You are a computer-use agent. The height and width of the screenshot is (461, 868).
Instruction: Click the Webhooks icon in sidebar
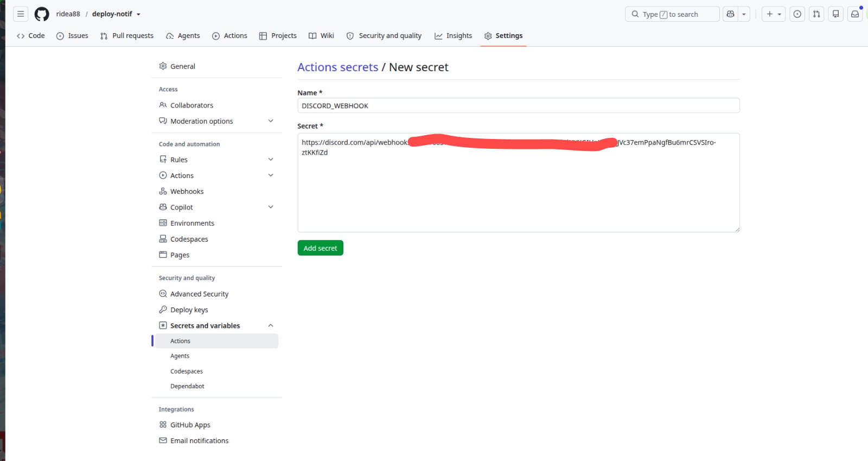click(163, 191)
